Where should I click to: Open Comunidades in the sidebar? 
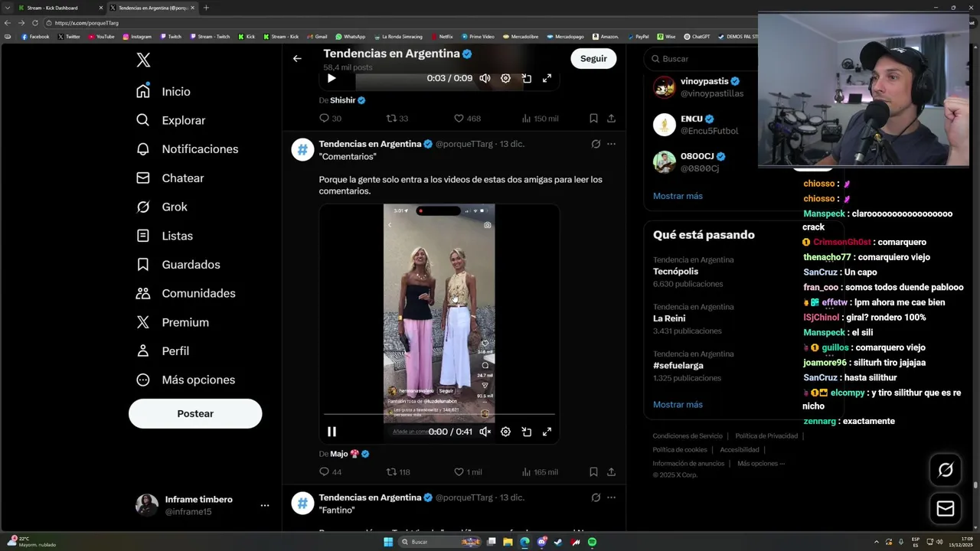(x=185, y=293)
